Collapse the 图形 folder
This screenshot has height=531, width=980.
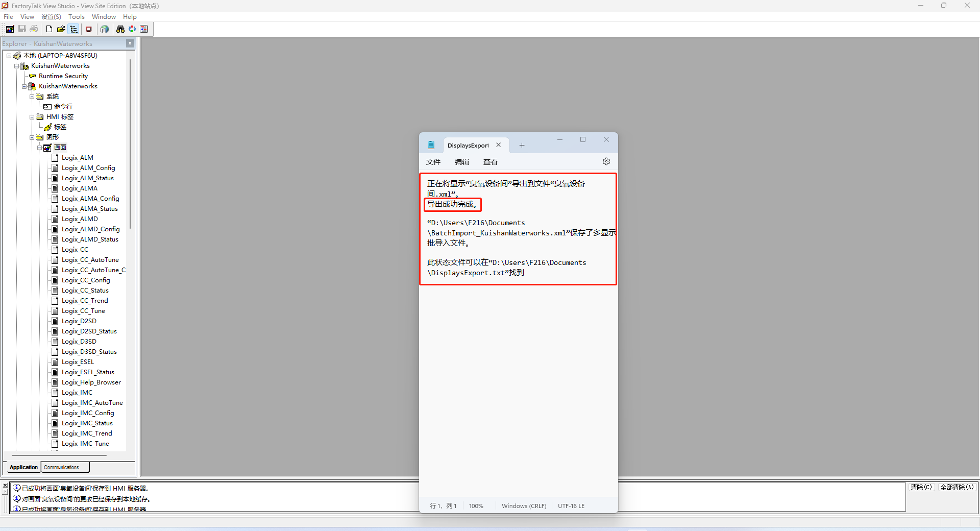(x=32, y=137)
